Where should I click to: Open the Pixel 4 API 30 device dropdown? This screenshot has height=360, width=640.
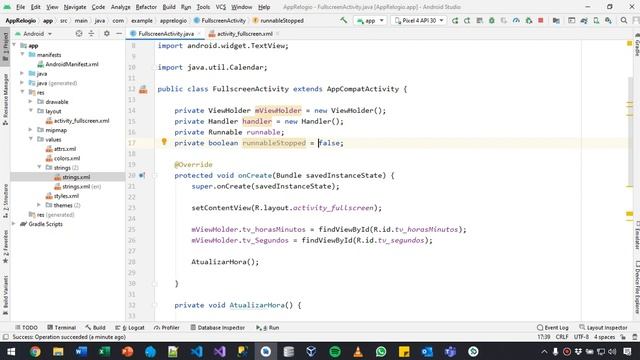point(418,20)
